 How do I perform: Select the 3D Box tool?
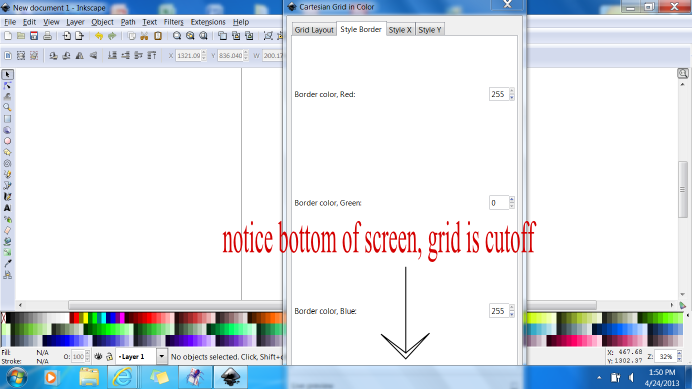click(8, 130)
